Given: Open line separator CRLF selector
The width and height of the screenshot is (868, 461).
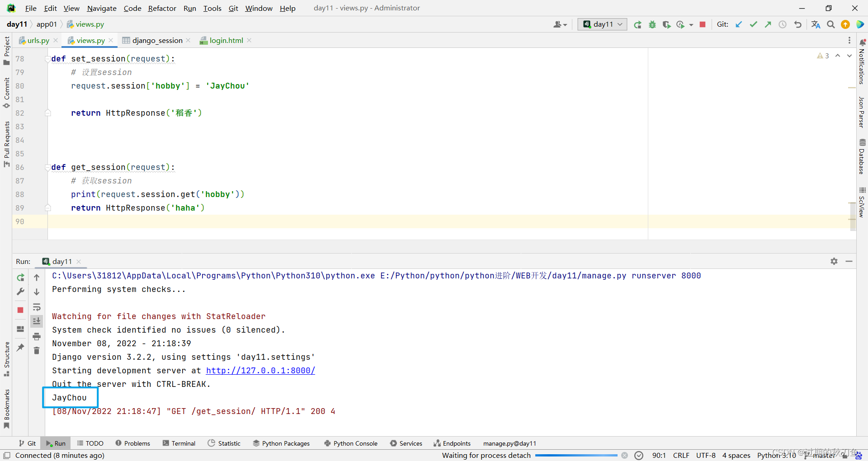Looking at the screenshot, I should 681,456.
